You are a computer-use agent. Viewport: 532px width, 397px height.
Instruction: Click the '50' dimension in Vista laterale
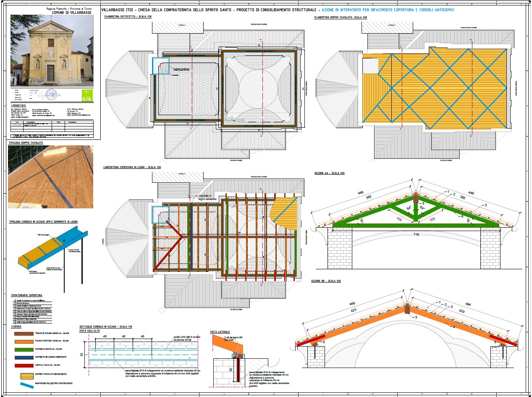pos(230,370)
